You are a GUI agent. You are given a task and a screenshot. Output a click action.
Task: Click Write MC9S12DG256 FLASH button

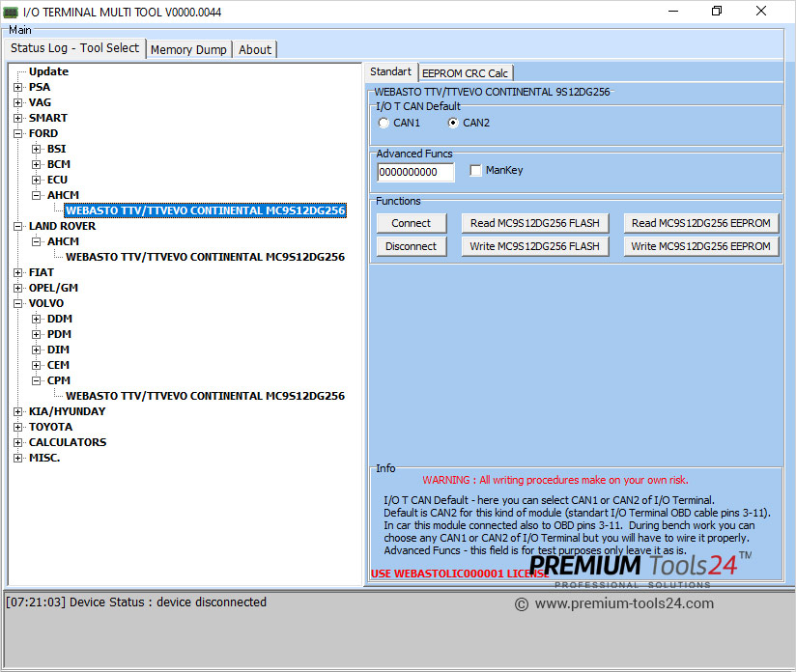535,246
